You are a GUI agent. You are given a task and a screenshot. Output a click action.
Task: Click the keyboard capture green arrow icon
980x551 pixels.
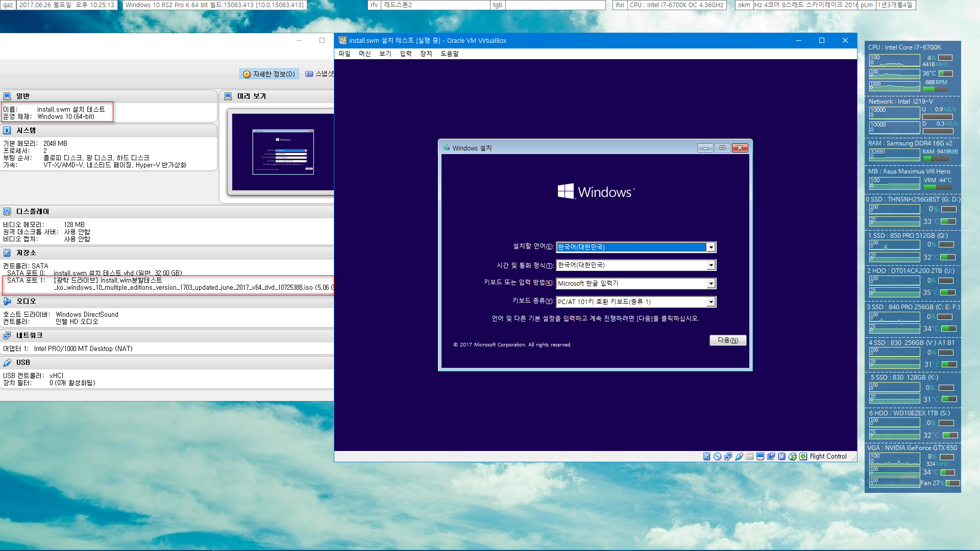pos(803,457)
